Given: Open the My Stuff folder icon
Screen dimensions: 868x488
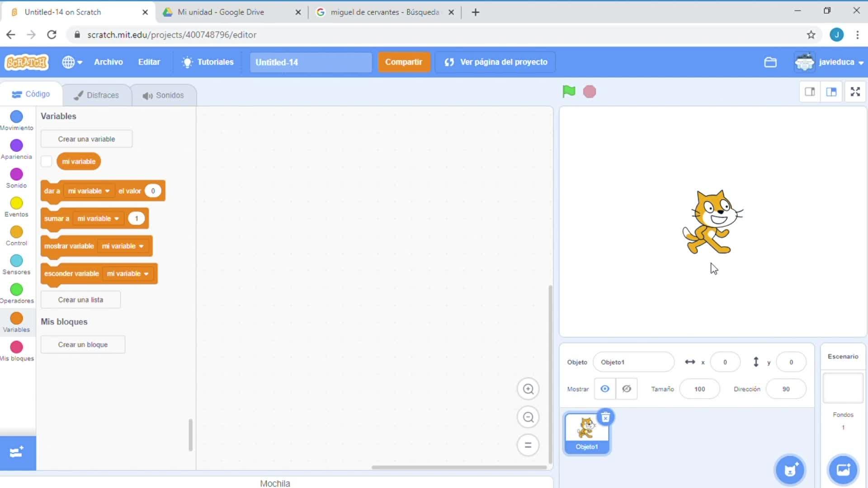Looking at the screenshot, I should 770,62.
